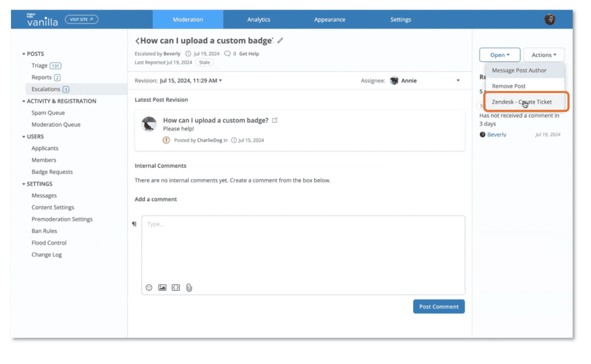Click the Post Comment button
This screenshot has height=364, width=591.
pyautogui.click(x=439, y=306)
